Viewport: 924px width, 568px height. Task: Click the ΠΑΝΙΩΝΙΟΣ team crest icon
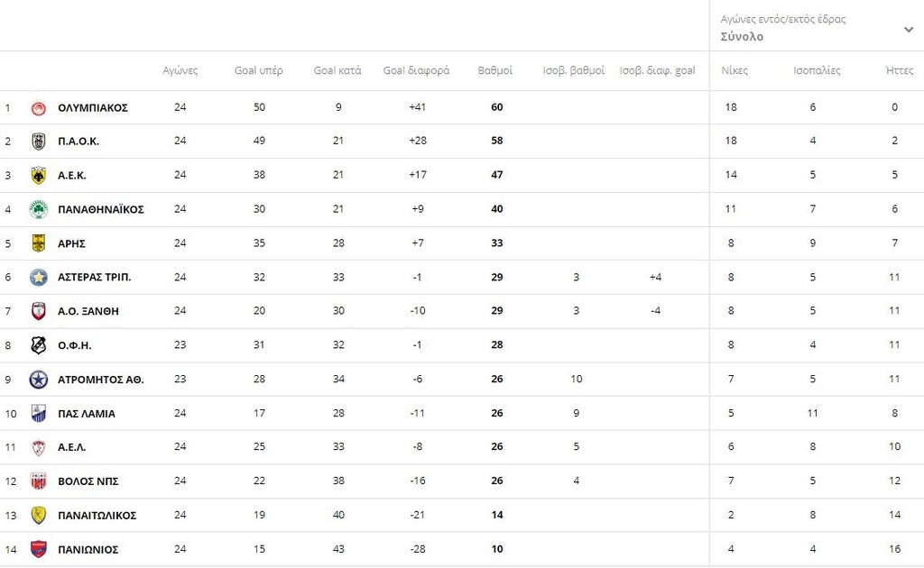click(x=38, y=549)
